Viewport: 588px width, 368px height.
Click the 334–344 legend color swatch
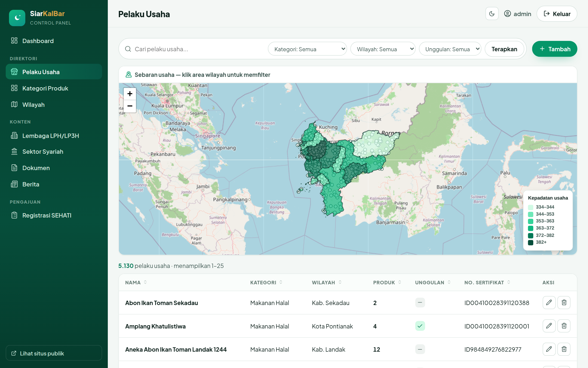[531, 207]
